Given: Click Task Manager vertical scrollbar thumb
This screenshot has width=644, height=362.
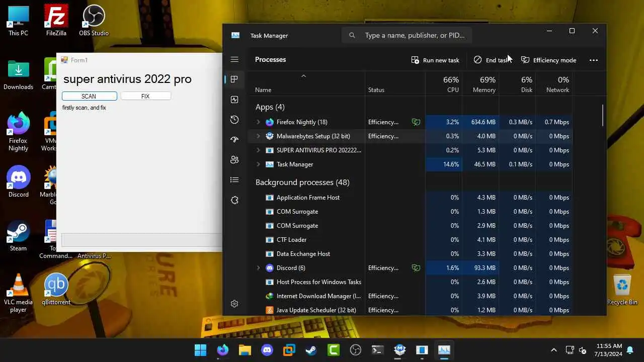Looking at the screenshot, I should (602, 115).
